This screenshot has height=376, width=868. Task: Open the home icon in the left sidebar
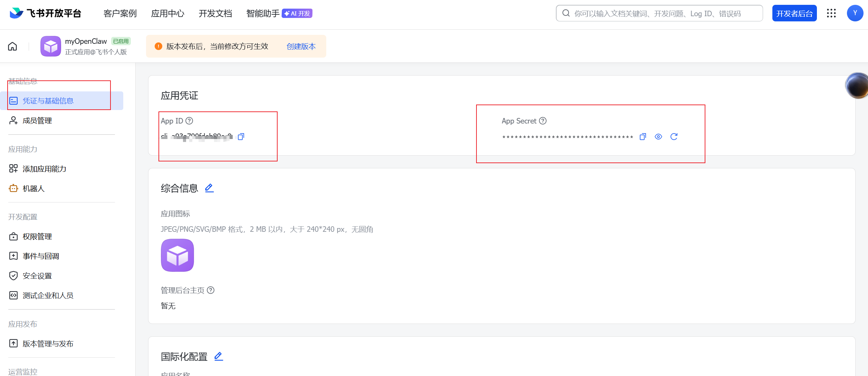12,46
